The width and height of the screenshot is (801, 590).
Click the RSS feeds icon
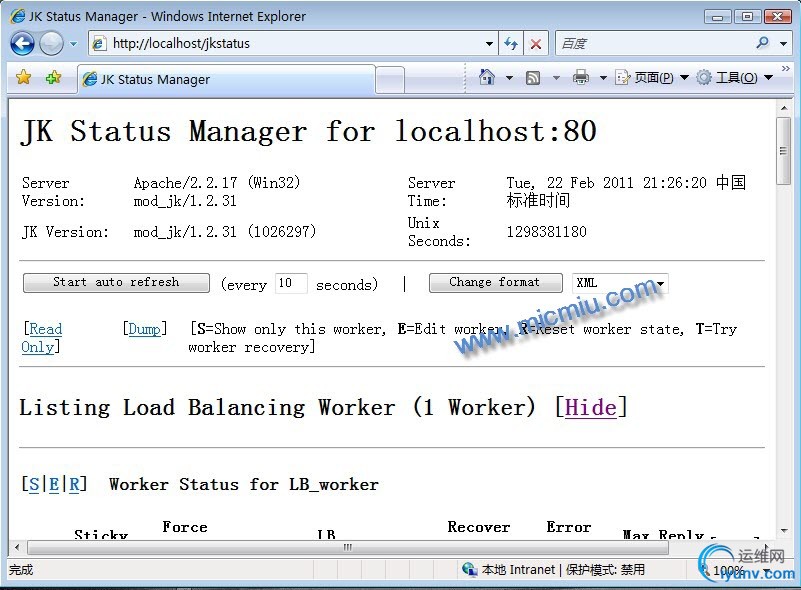[x=533, y=78]
